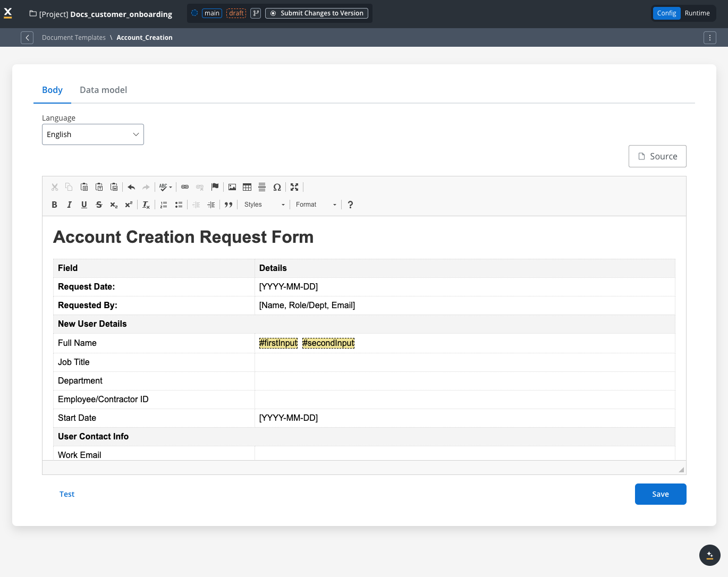Insert a link with the Link icon
728x577 pixels.
click(185, 187)
